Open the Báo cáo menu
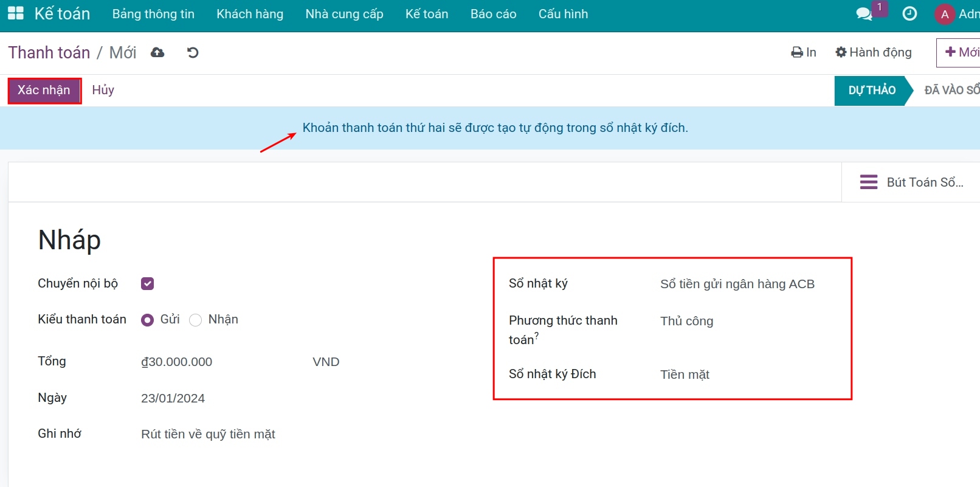Screen dimensions: 980x487 493,14
